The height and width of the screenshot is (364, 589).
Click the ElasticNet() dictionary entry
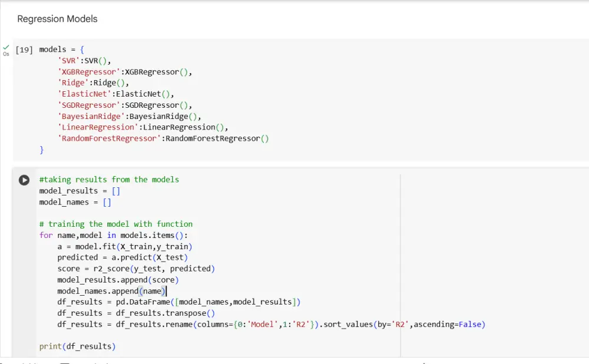pos(116,94)
